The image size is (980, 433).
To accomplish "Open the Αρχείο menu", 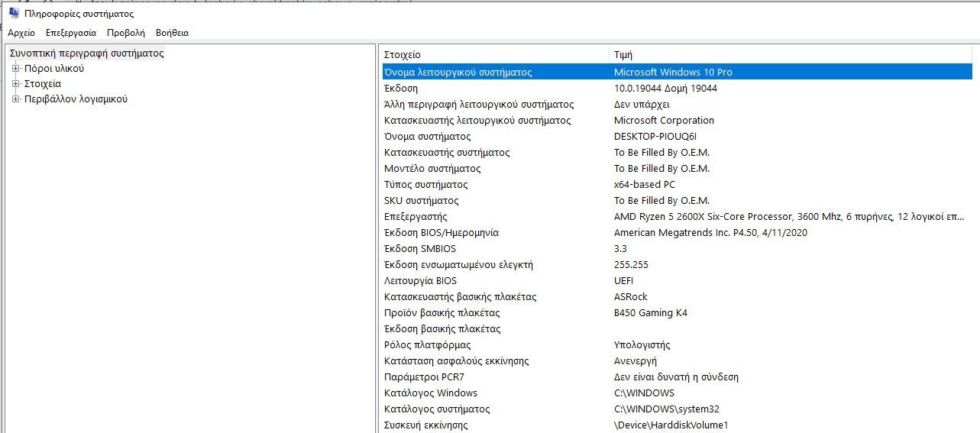I will pos(21,33).
